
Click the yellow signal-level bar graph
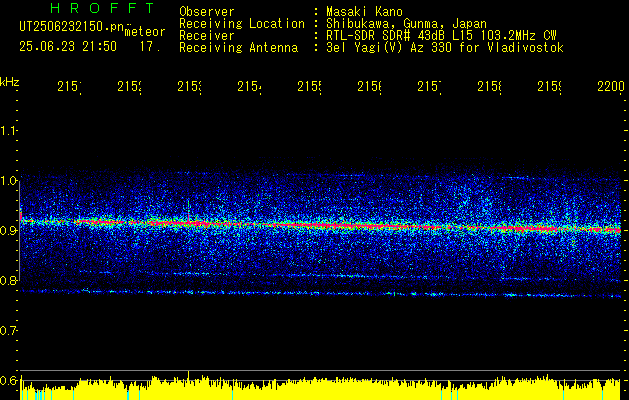[x=320, y=388]
